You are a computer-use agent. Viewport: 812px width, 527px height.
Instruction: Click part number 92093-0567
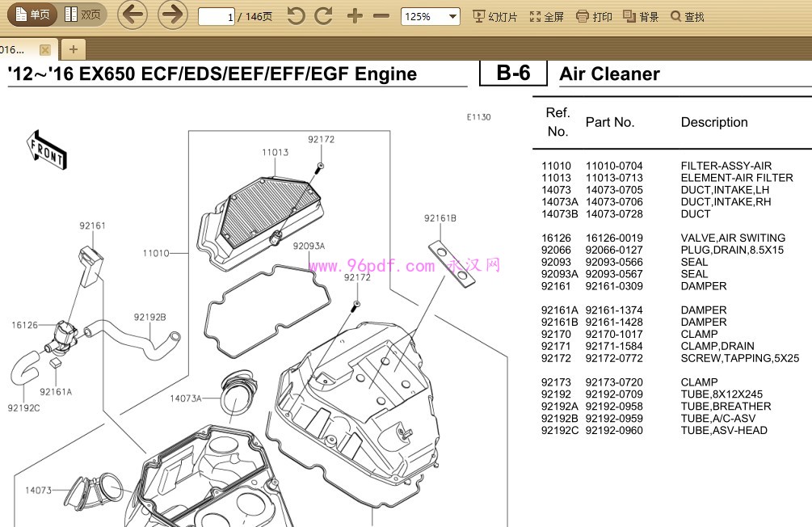pyautogui.click(x=614, y=274)
